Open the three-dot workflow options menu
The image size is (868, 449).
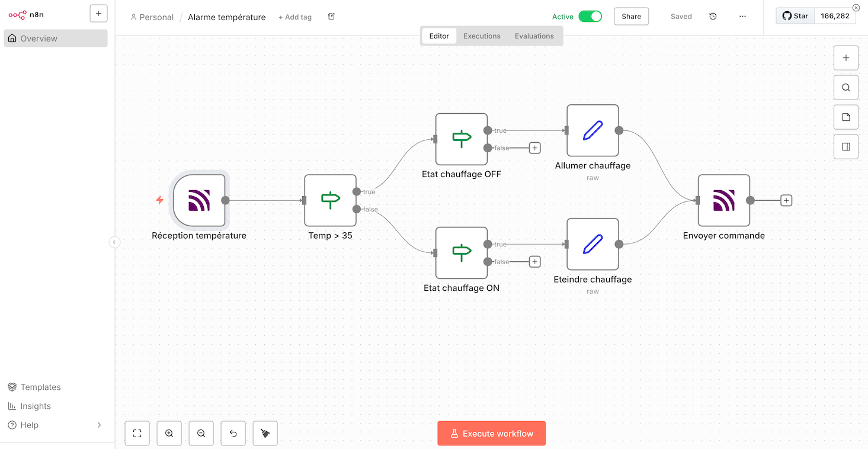742,16
